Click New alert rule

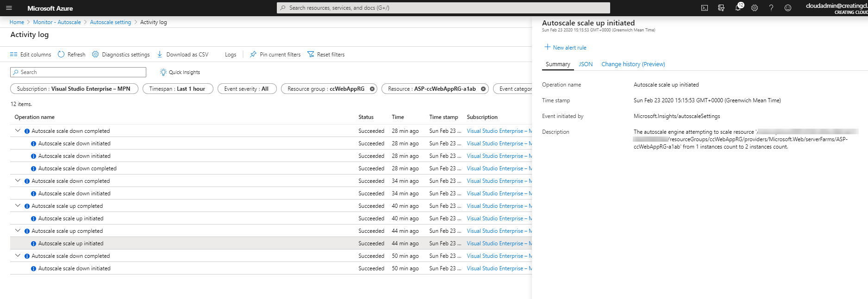565,48
